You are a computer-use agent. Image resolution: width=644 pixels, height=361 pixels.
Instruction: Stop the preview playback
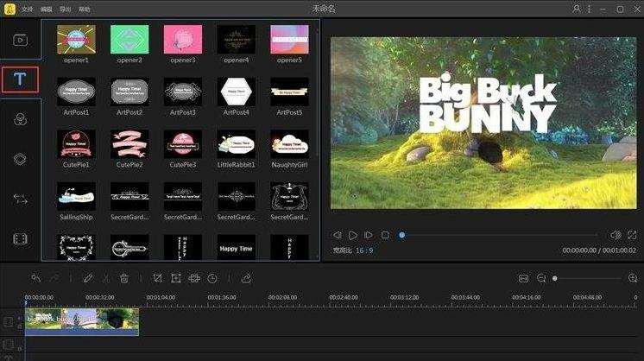385,235
